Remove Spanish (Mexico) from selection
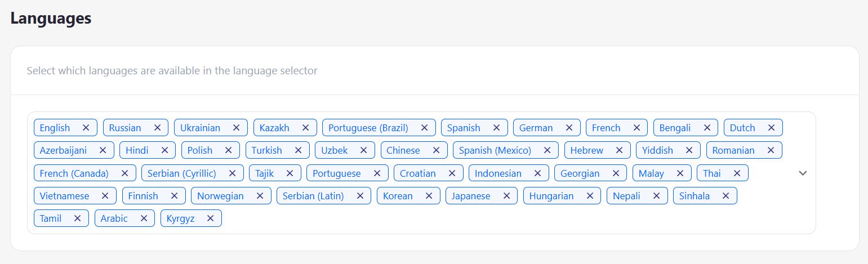The width and height of the screenshot is (868, 264). click(547, 150)
